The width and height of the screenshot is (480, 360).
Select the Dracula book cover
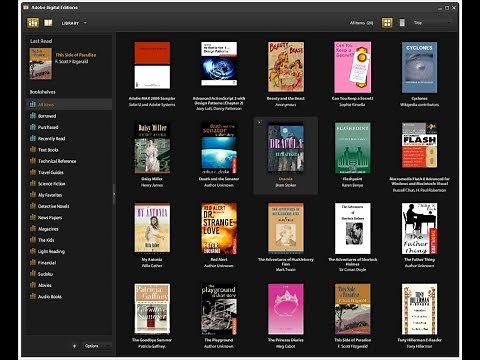click(286, 147)
